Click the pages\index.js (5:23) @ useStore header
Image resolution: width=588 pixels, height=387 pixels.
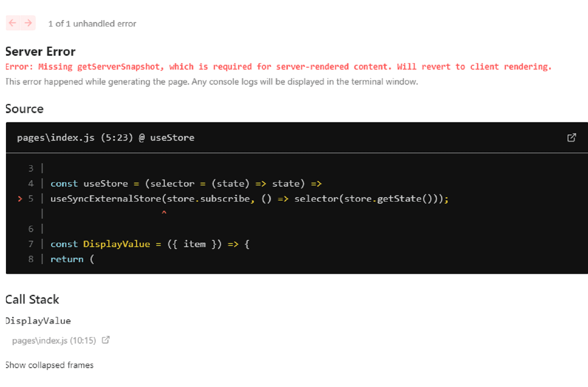pyautogui.click(x=106, y=138)
